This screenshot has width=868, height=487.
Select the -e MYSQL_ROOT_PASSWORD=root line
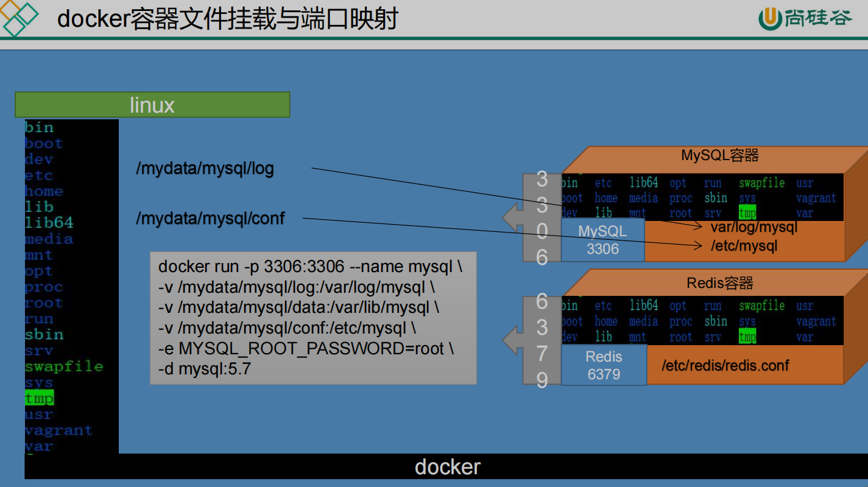[x=306, y=349]
